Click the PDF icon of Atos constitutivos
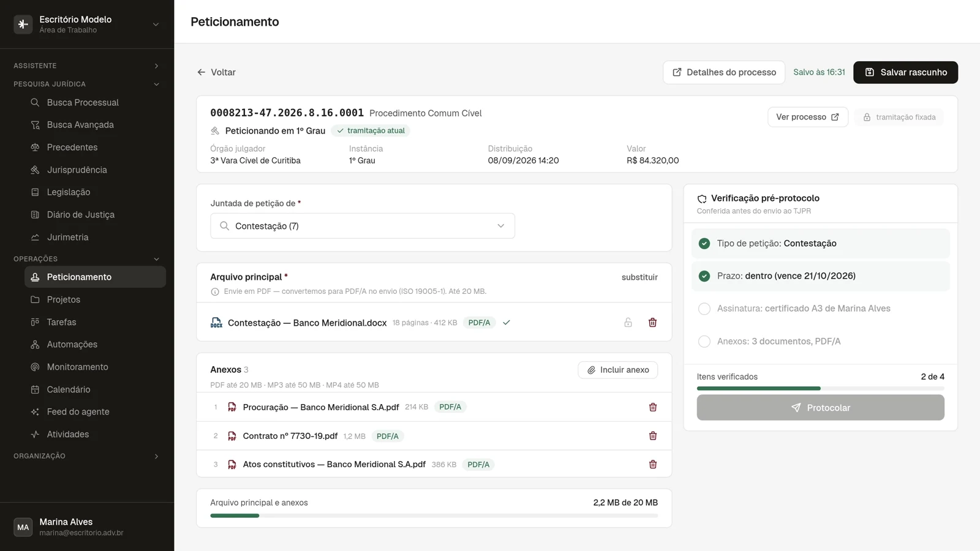This screenshot has height=551, width=980. click(232, 465)
